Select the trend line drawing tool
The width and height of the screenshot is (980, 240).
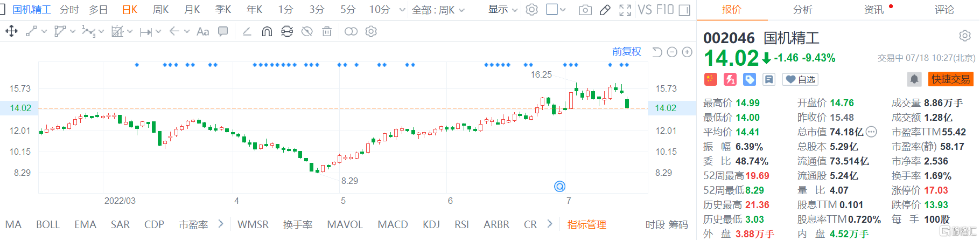32,31
